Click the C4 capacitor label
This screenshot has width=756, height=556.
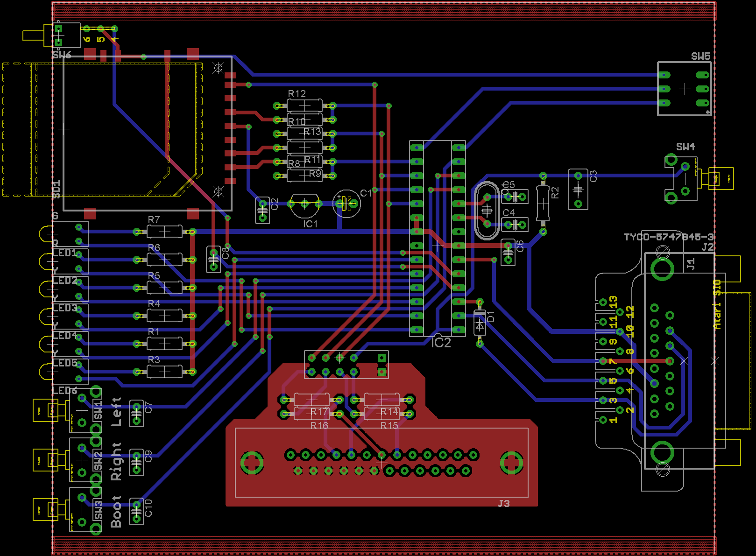(509, 213)
